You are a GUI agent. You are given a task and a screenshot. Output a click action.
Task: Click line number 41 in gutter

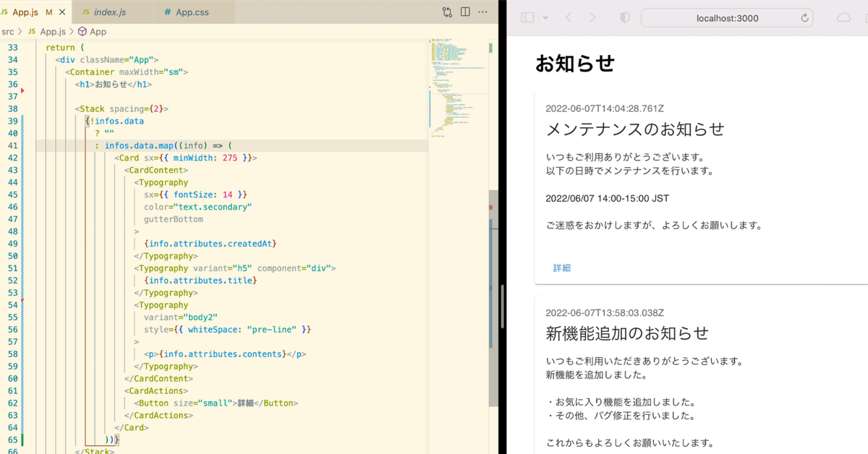[x=12, y=145]
